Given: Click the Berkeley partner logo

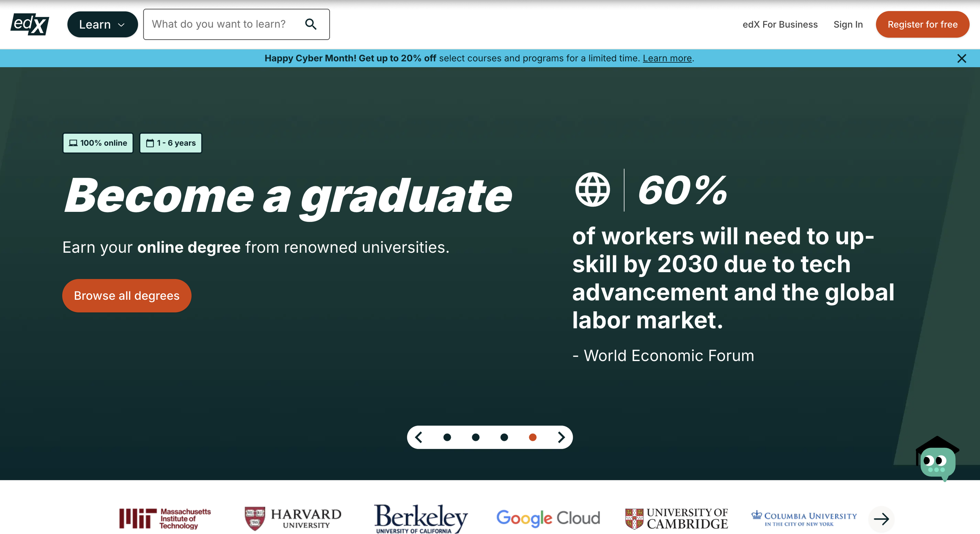Looking at the screenshot, I should (x=421, y=519).
